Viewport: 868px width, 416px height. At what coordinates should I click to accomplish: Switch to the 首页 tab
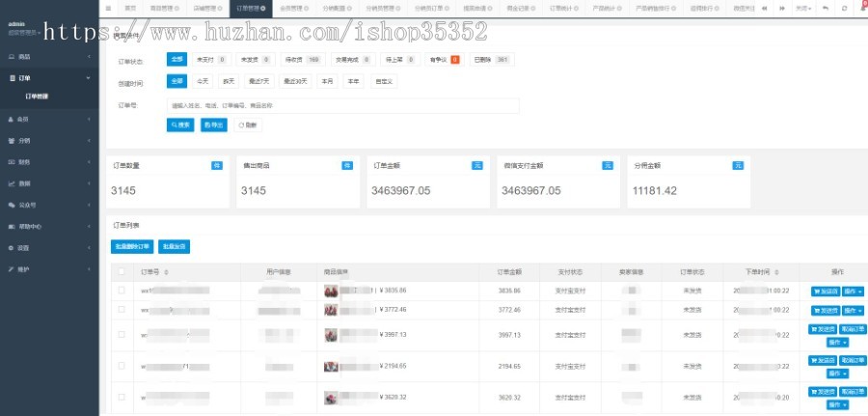pyautogui.click(x=130, y=9)
